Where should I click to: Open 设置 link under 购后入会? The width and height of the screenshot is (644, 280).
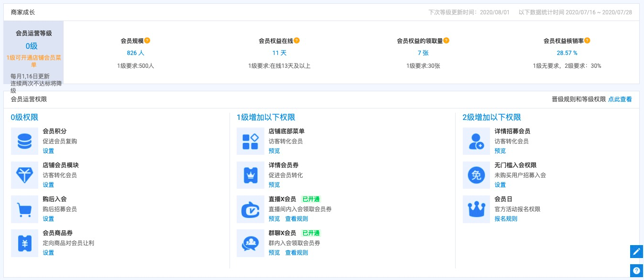[x=48, y=219]
